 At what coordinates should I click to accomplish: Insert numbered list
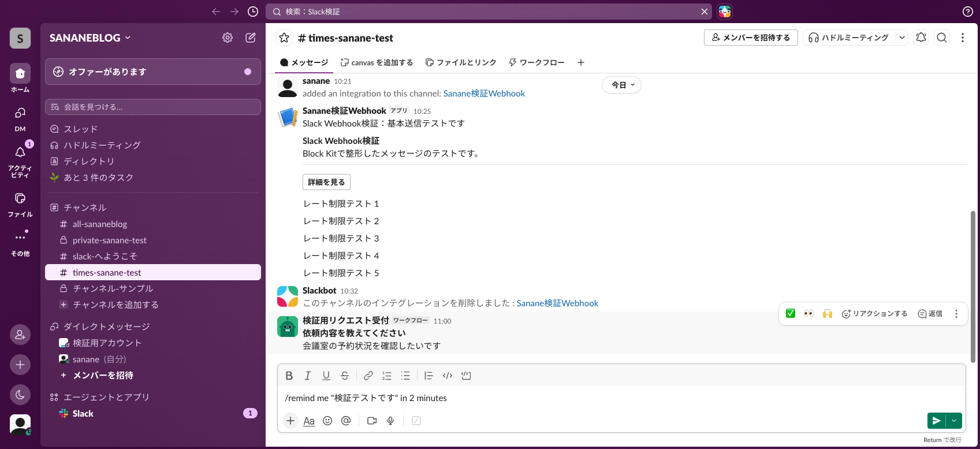tap(387, 376)
